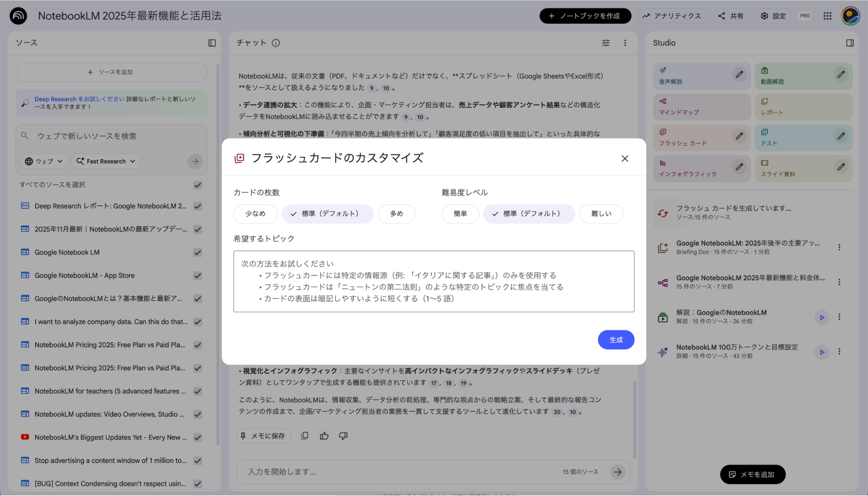Toggle すべてのソースを選択 to deselect all sources

pos(198,184)
